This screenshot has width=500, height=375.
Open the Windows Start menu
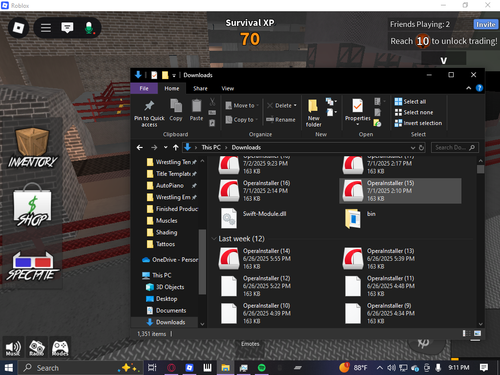click(9, 368)
